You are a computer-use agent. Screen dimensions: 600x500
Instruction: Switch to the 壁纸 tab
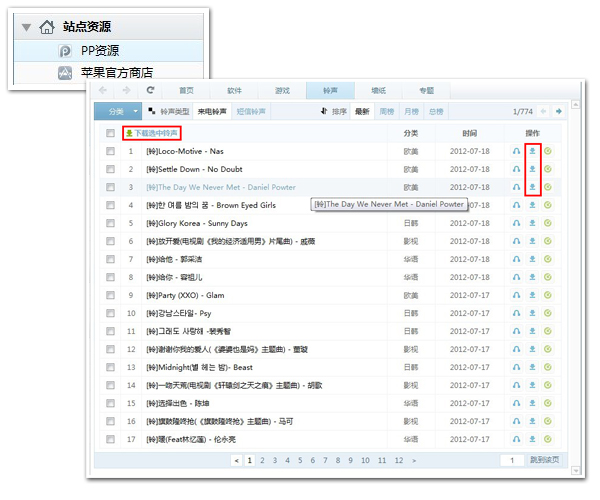tap(378, 90)
